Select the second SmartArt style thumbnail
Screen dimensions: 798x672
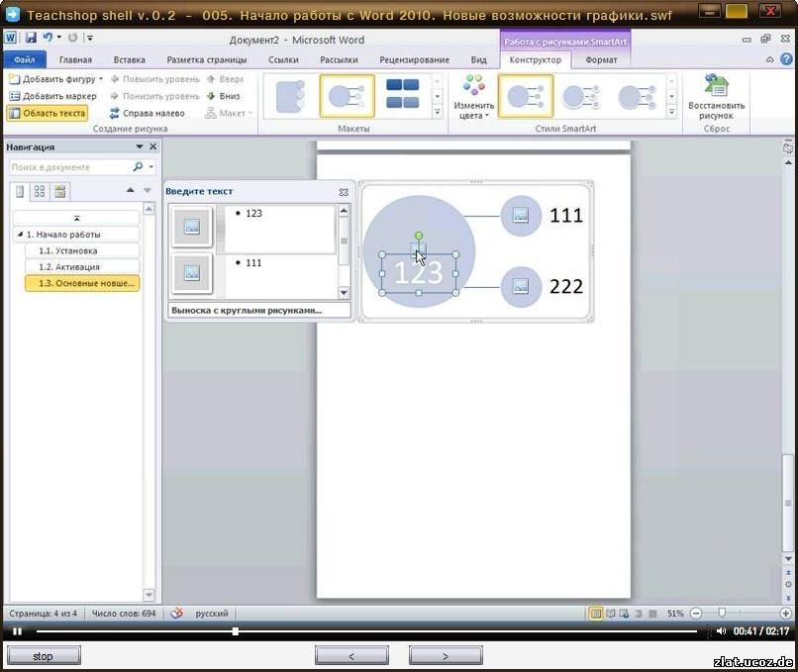tap(582, 96)
